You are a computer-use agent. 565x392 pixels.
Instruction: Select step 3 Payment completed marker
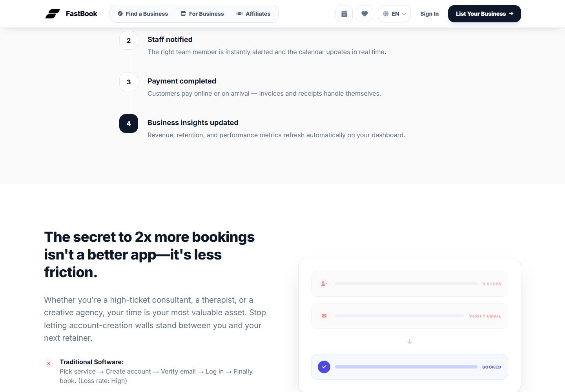coord(129,82)
